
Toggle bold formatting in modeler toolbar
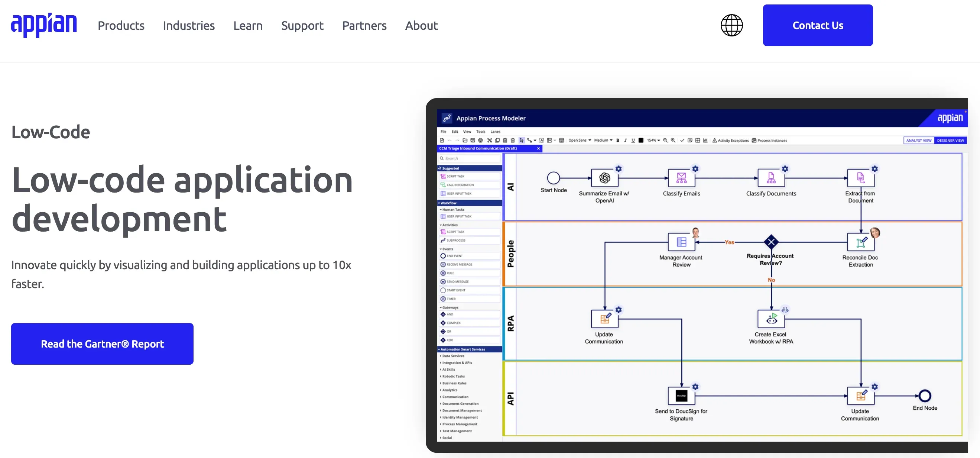click(x=618, y=141)
